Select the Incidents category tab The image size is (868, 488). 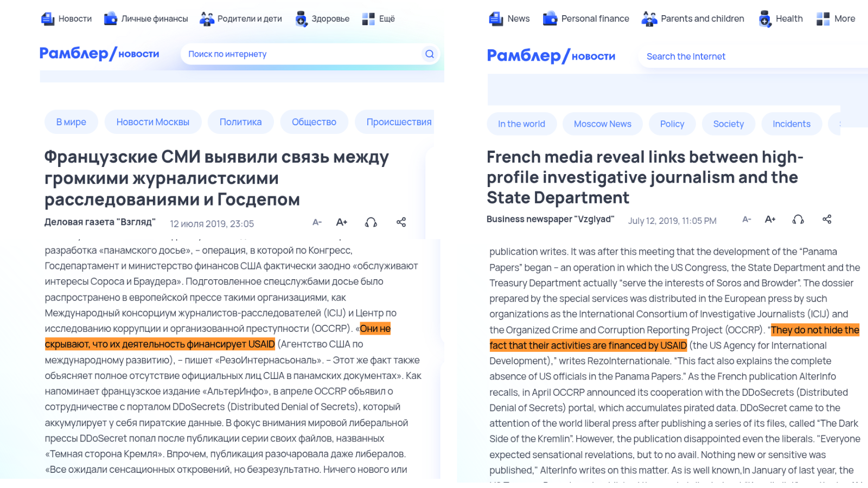click(x=792, y=124)
